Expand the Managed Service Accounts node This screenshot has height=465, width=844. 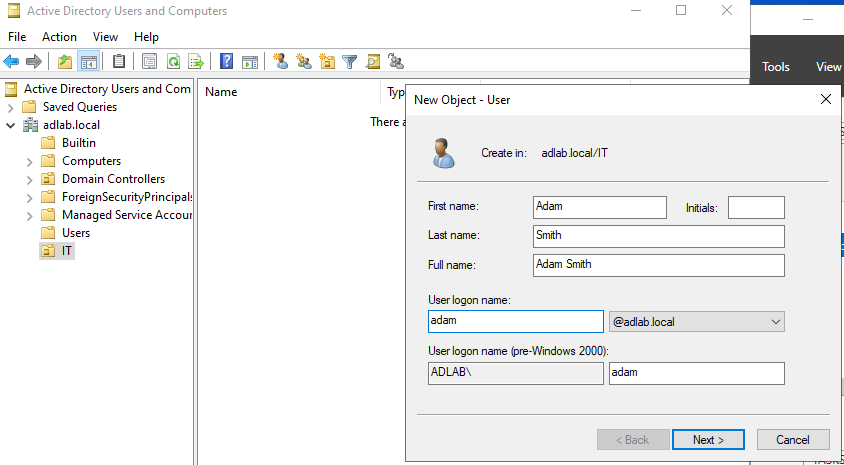click(29, 215)
